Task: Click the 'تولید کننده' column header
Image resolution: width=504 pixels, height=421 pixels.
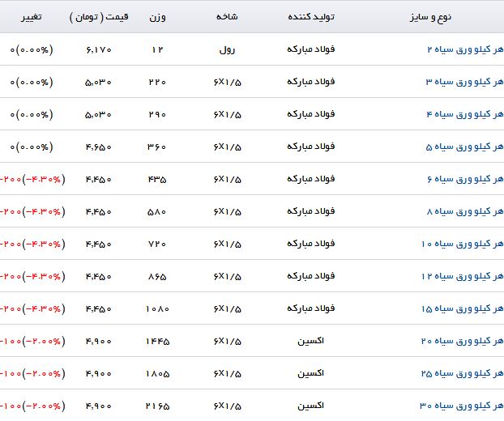Action: [311, 17]
